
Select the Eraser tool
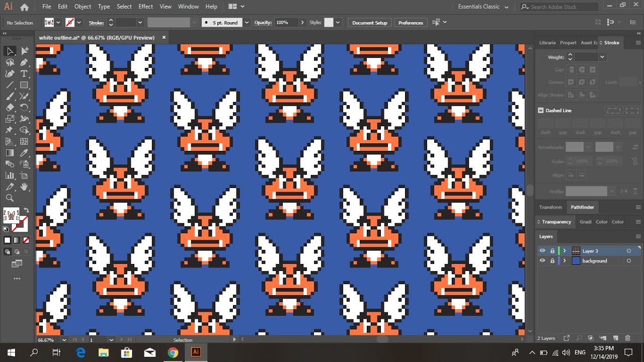coord(10,108)
